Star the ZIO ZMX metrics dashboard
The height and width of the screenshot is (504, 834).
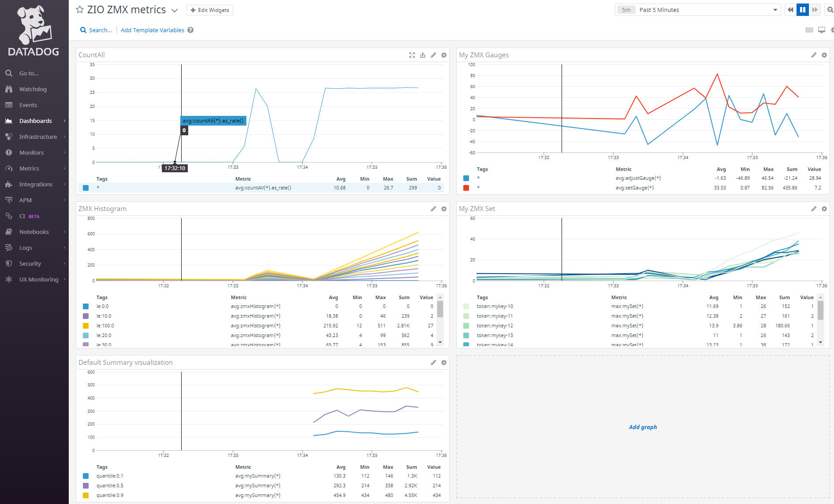[80, 10]
